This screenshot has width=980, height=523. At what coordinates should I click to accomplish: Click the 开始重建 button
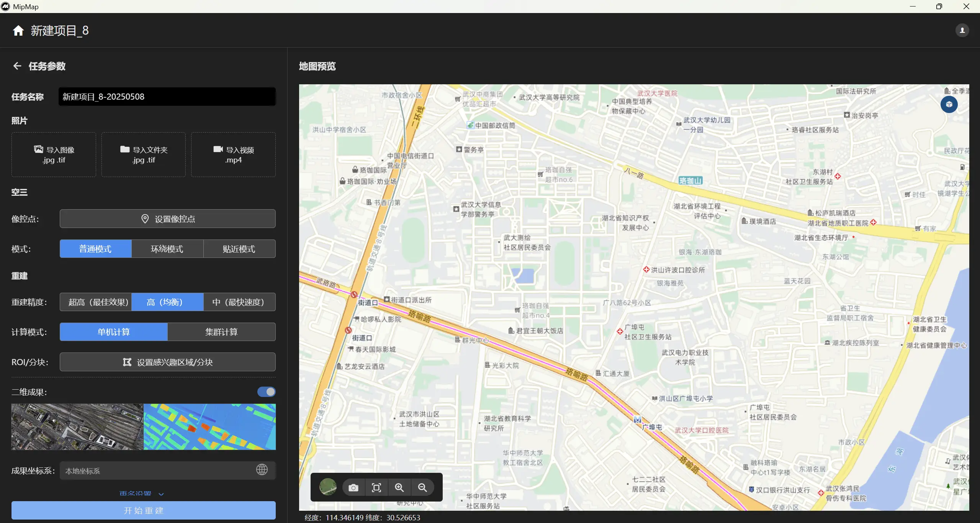click(143, 510)
